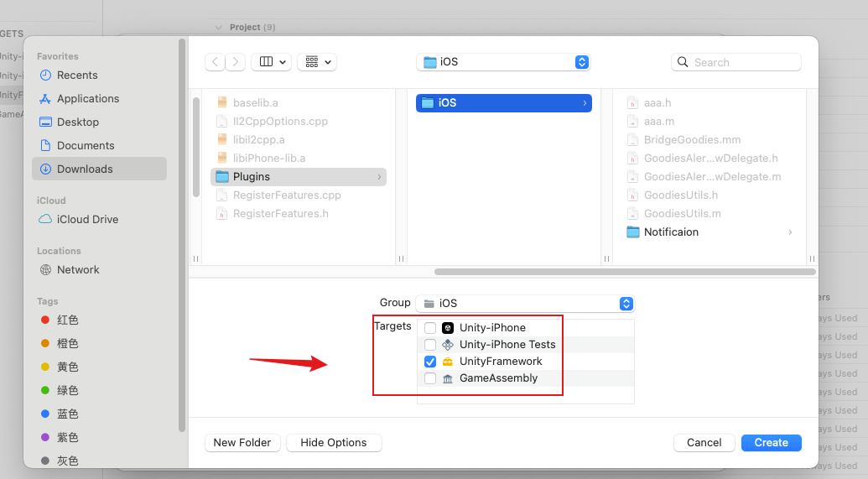Click the magnifying glass search icon
The width and height of the screenshot is (868, 479).
pos(683,63)
